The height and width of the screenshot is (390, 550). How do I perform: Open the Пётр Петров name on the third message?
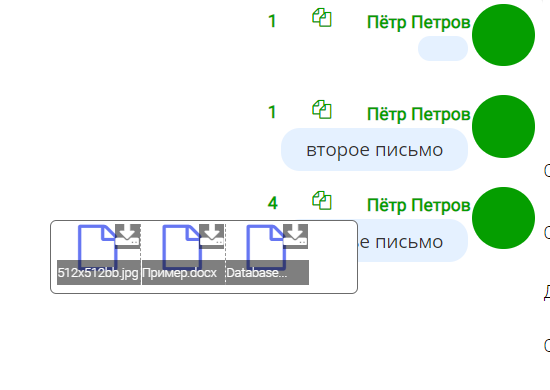(418, 205)
